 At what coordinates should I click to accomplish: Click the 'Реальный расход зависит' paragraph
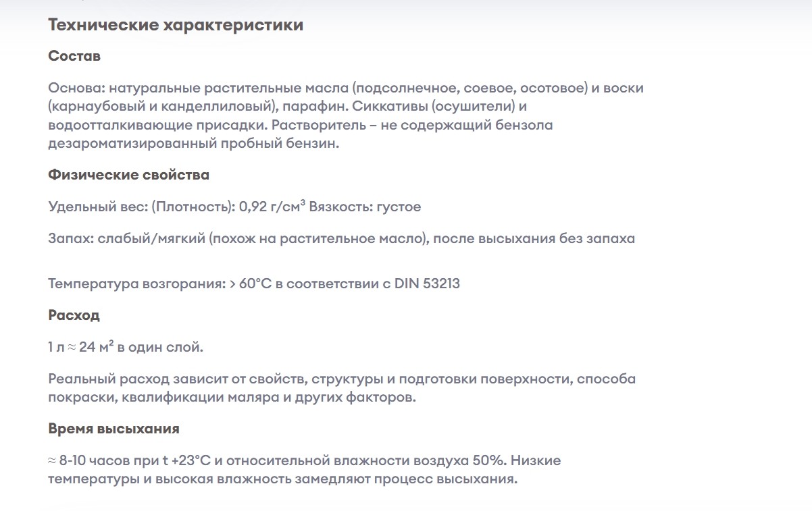click(x=342, y=388)
